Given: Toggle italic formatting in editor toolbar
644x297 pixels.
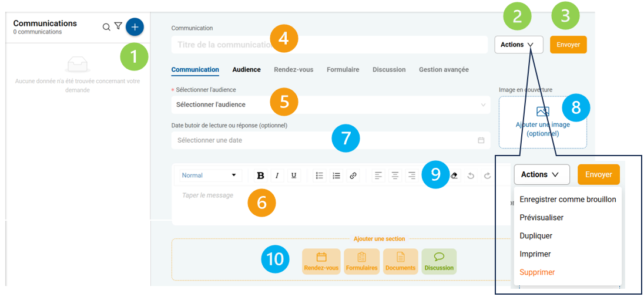Looking at the screenshot, I should (x=277, y=176).
